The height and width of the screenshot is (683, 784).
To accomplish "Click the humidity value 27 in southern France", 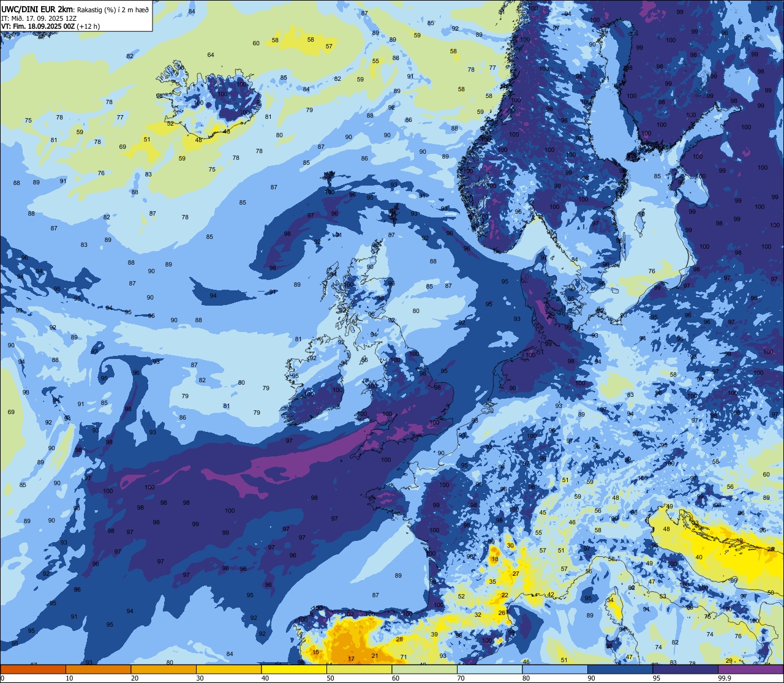I will (516, 574).
